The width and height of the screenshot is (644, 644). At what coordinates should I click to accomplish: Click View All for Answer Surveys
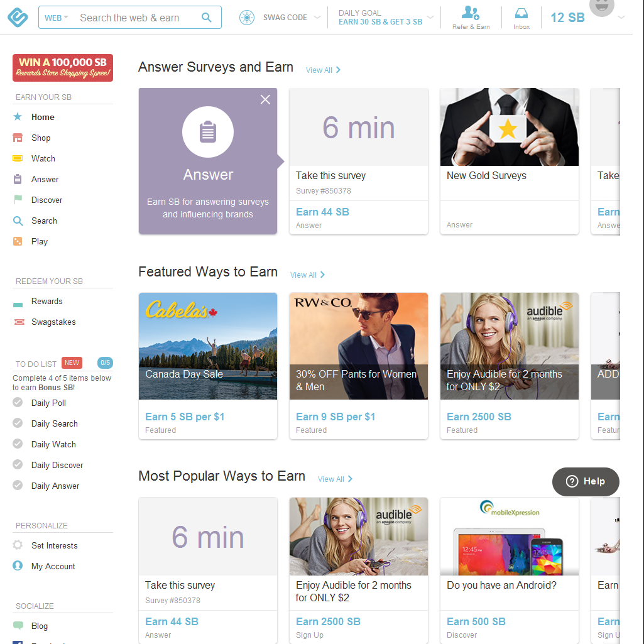[x=323, y=70]
